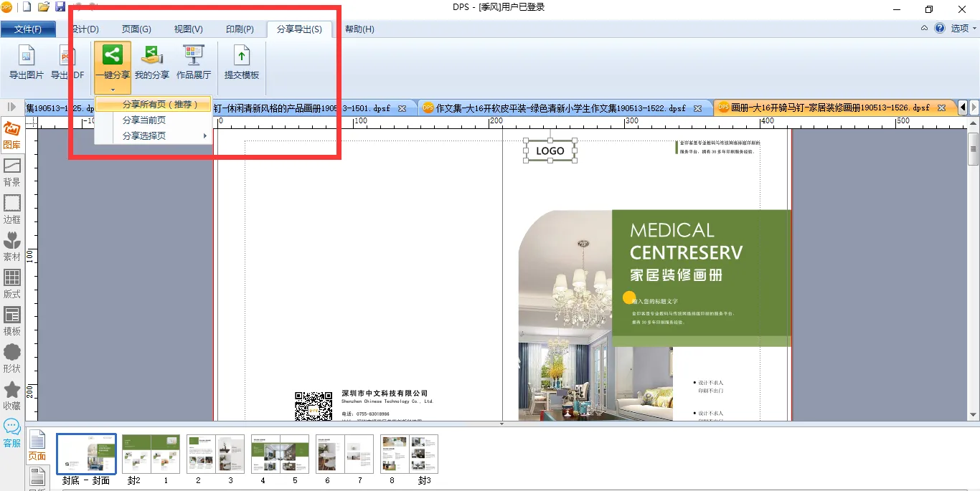The image size is (980, 491).
Task: Open the 背景 background sidebar panel
Action: [x=12, y=173]
